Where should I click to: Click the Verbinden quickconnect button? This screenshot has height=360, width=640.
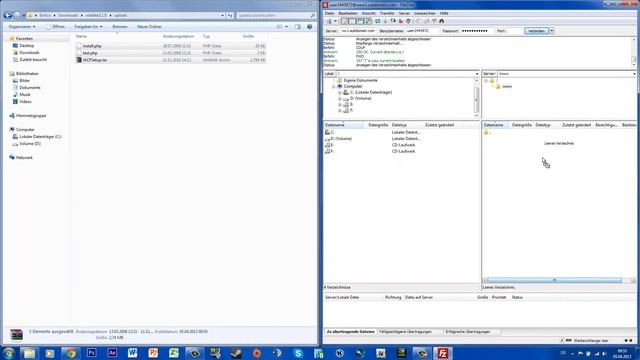pyautogui.click(x=536, y=31)
